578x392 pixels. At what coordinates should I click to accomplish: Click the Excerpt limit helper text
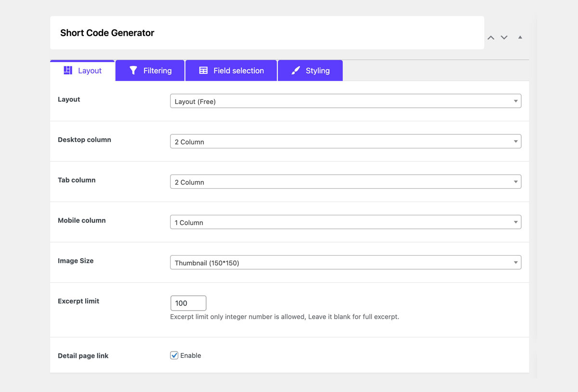click(x=285, y=317)
